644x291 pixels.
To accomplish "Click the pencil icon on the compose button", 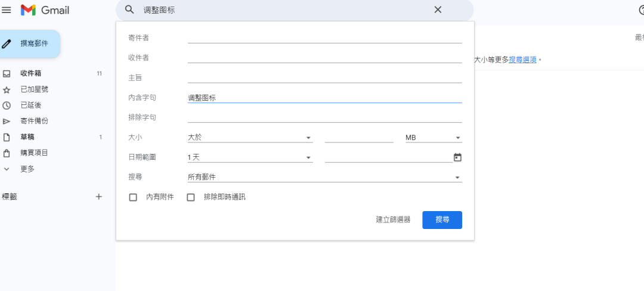I will [7, 44].
